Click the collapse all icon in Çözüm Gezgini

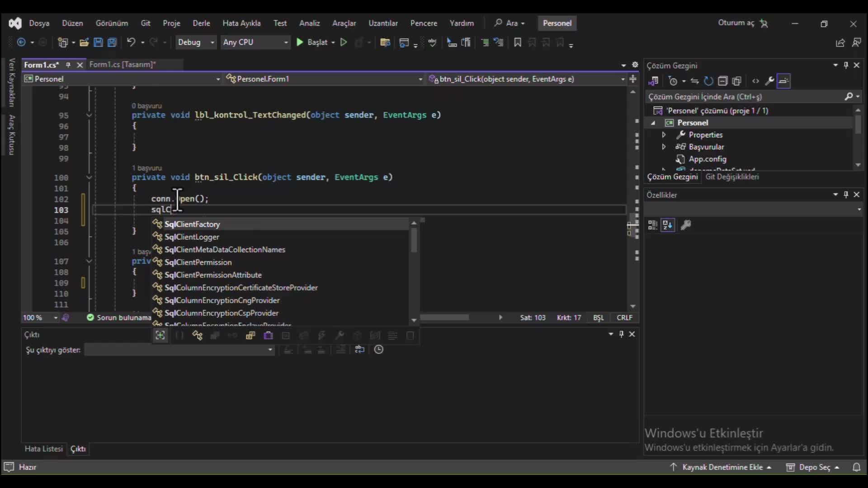pos(722,81)
